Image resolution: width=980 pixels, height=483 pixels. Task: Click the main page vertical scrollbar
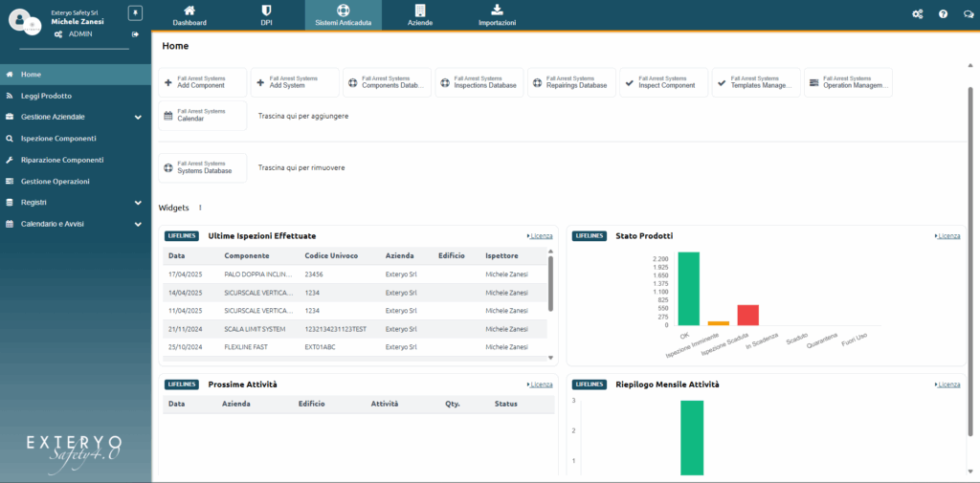(x=970, y=262)
